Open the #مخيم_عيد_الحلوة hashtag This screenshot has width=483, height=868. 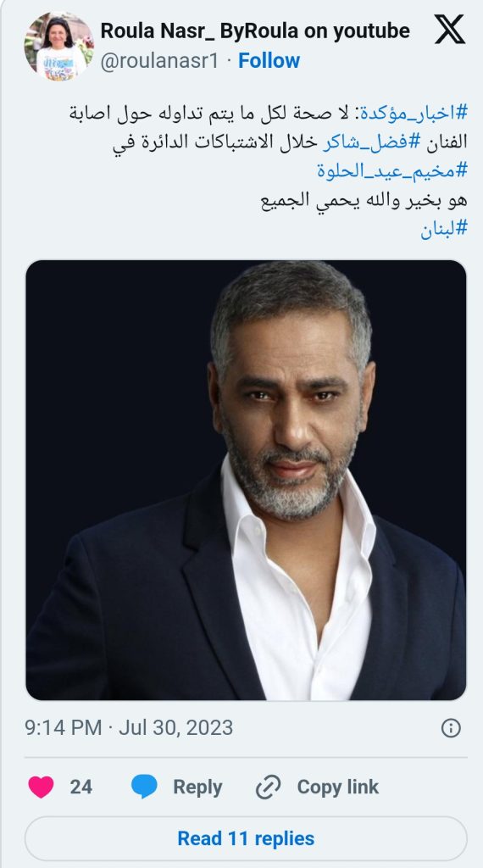tap(392, 170)
